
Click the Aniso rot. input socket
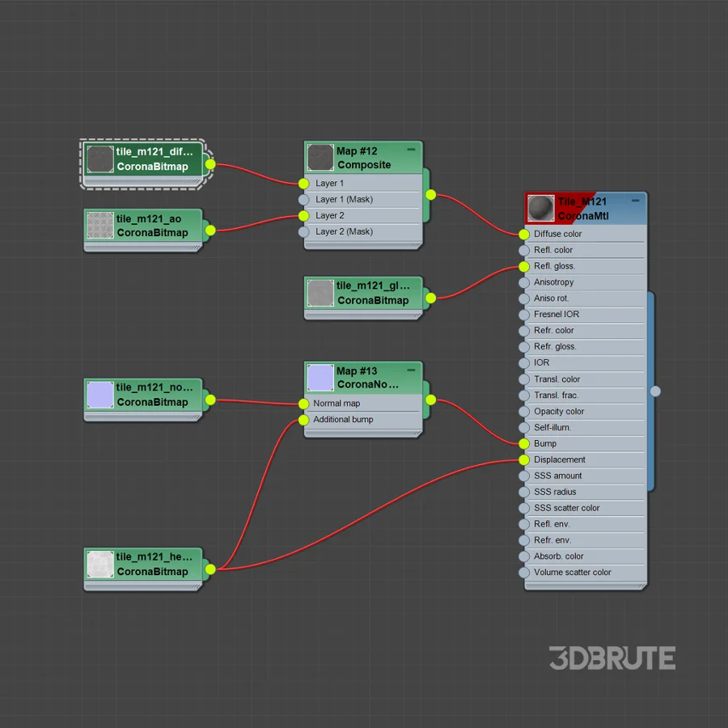coord(524,298)
